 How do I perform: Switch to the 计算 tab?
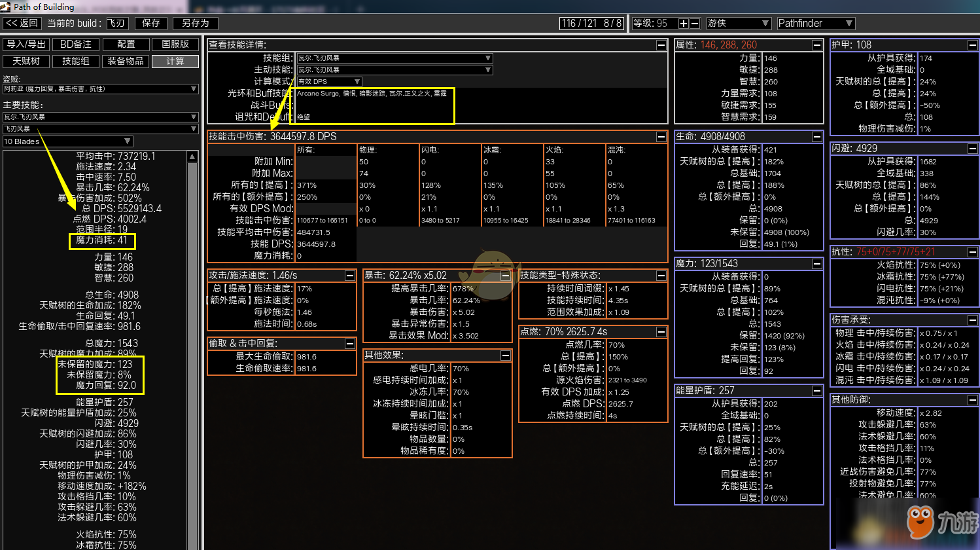[175, 61]
